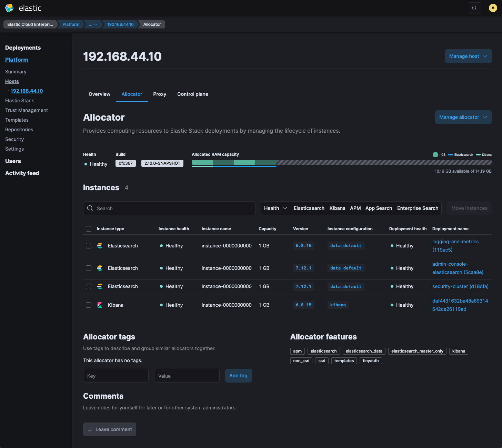502x448 pixels.
Task: Open the security-cluster deployment link
Action: 460,286
